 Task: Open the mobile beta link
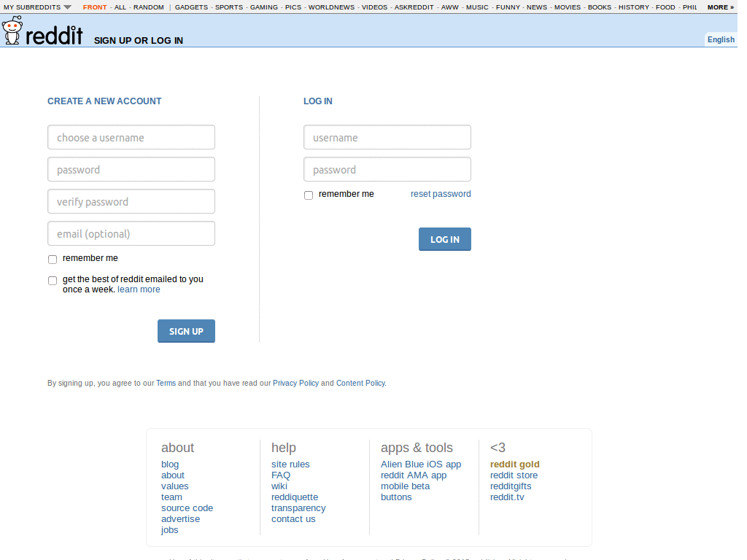(x=406, y=486)
